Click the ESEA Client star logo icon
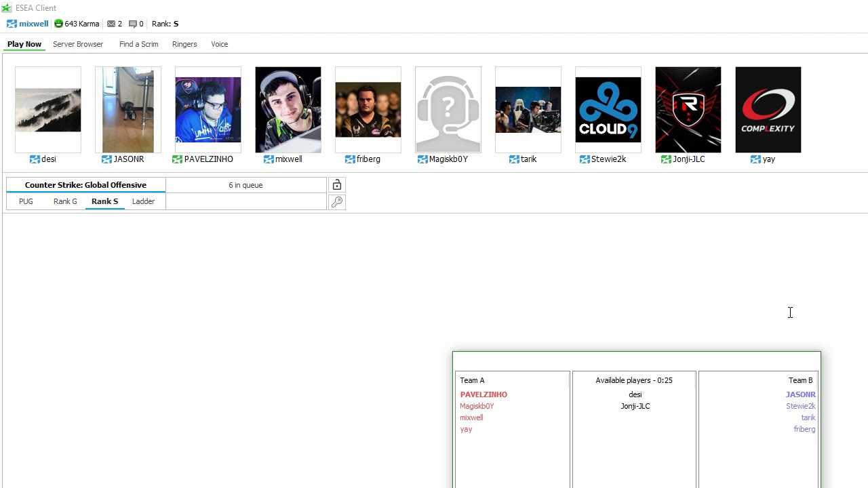This screenshot has height=488, width=868. tap(7, 8)
